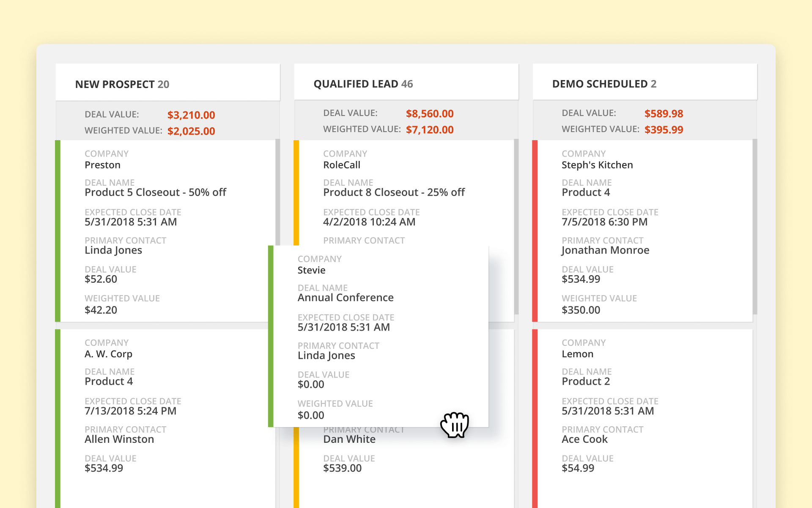Click the Allen Winston primary contact

point(119,439)
